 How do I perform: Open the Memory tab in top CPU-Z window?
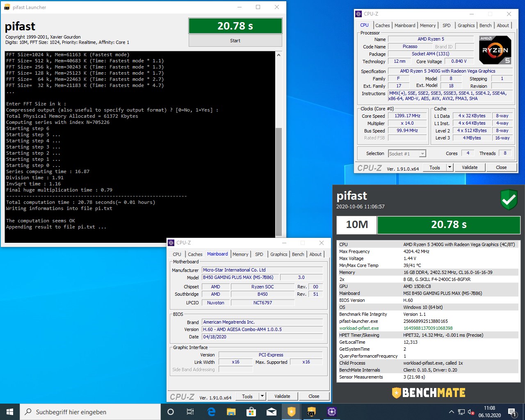428,25
